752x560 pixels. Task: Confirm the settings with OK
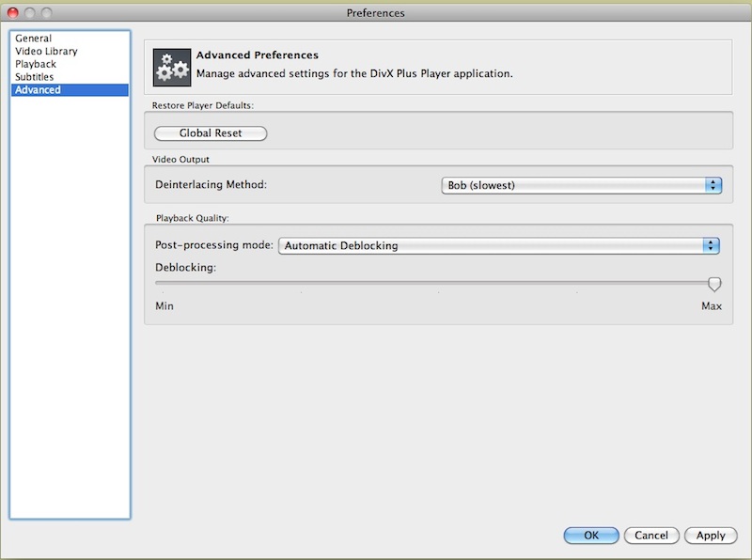591,535
